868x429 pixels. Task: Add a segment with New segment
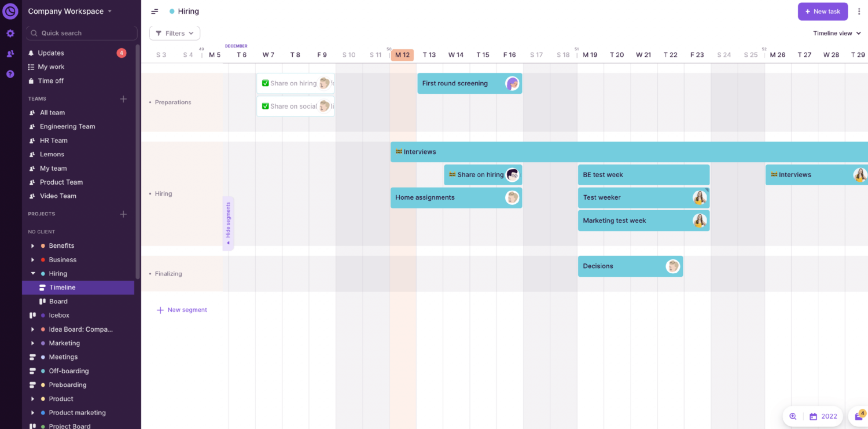[182, 310]
